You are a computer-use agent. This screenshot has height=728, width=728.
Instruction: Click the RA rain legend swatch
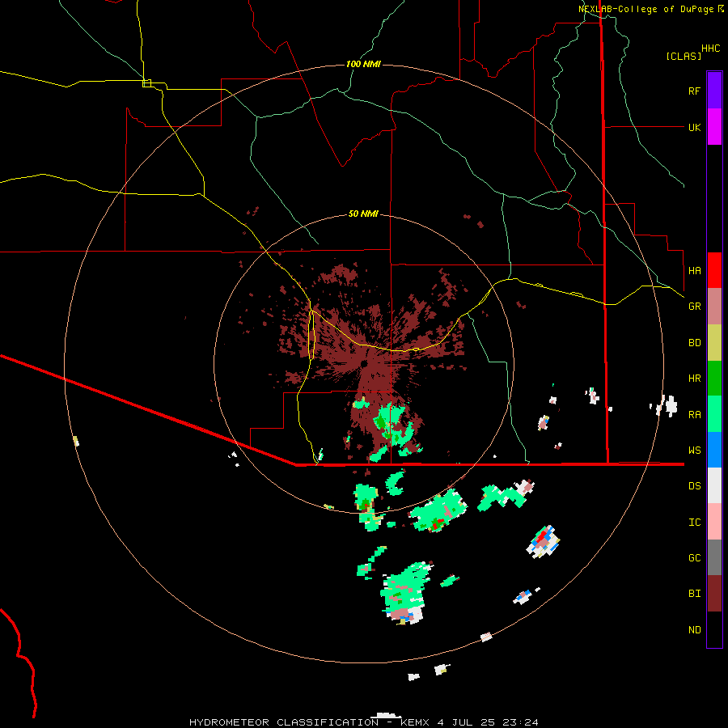pyautogui.click(x=714, y=414)
